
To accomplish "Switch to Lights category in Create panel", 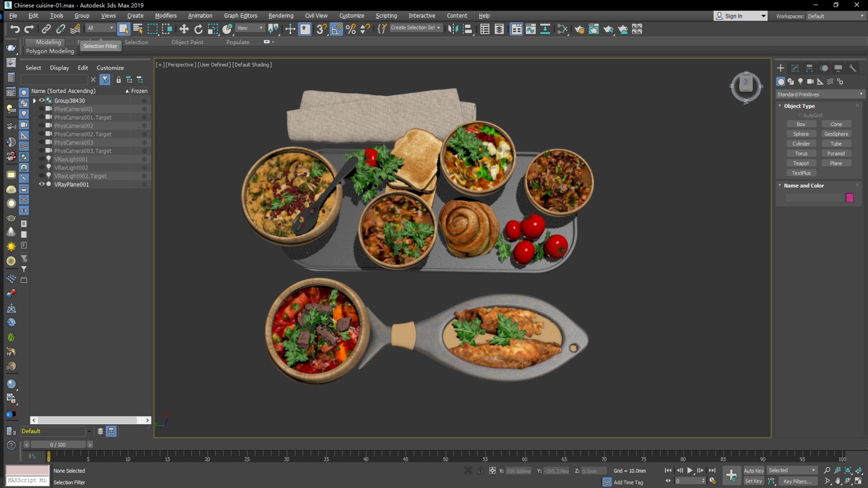I will 800,82.
